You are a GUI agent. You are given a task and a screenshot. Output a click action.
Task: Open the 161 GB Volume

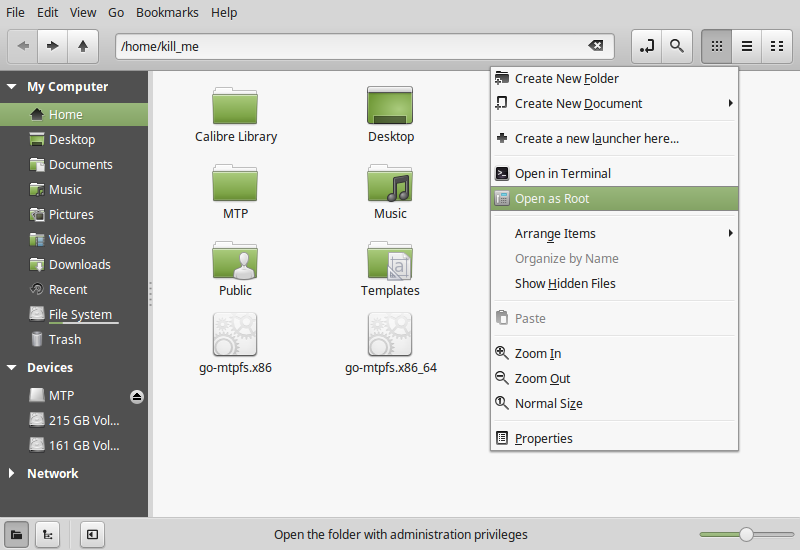pos(74,446)
